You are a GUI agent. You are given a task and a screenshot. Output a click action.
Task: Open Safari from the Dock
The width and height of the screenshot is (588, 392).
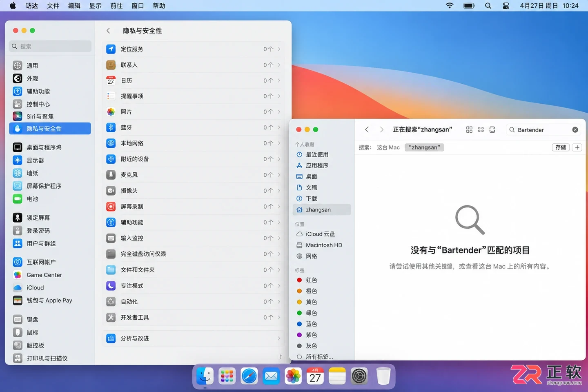pos(249,376)
